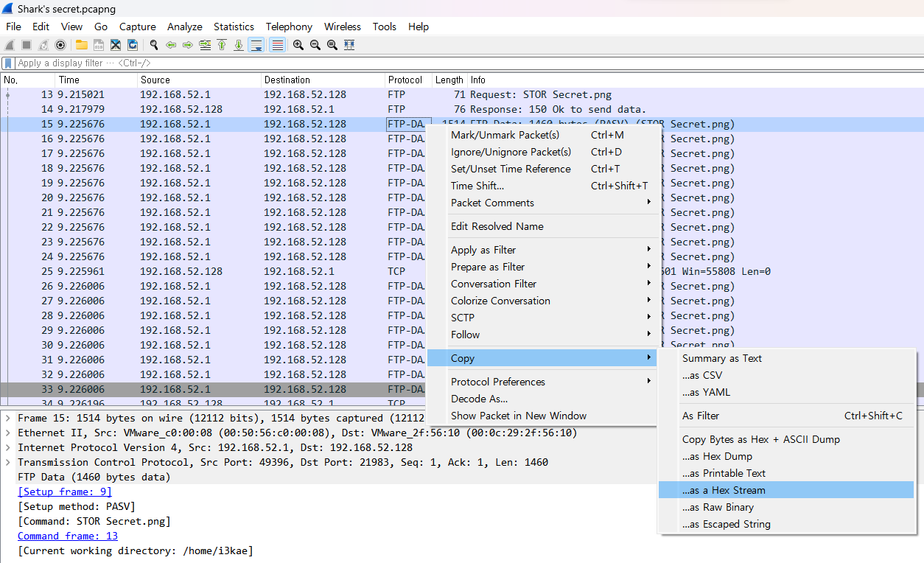Select Mark/Unmark Packet(s) in context menu
The width and height of the screenshot is (924, 563).
(544, 135)
